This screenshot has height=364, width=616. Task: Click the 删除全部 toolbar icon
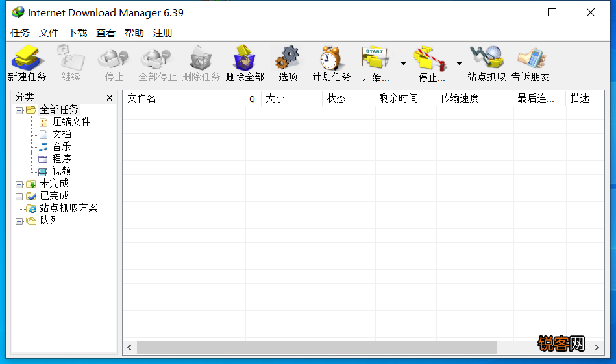tap(244, 58)
